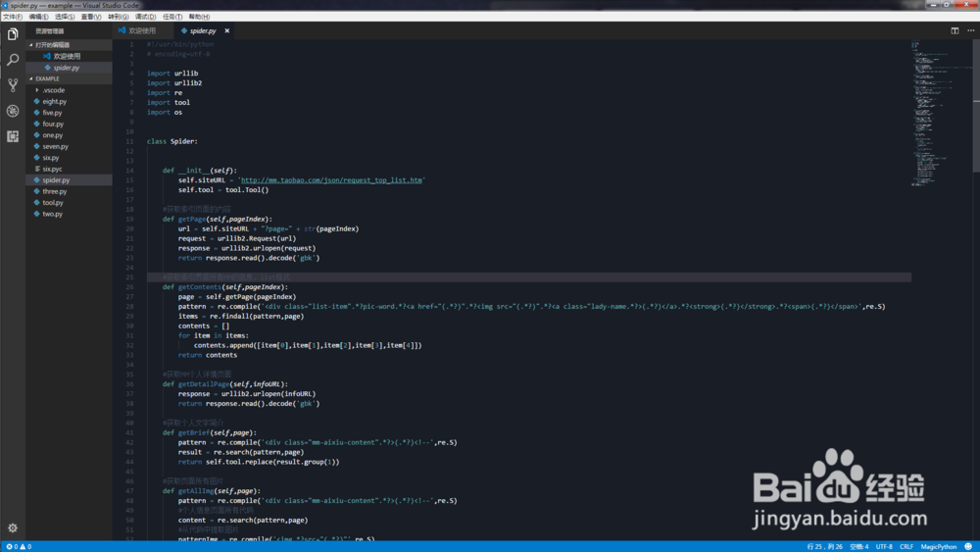Click the UTF-8 encoding status item
Image resolution: width=980 pixels, height=552 pixels.
(884, 546)
